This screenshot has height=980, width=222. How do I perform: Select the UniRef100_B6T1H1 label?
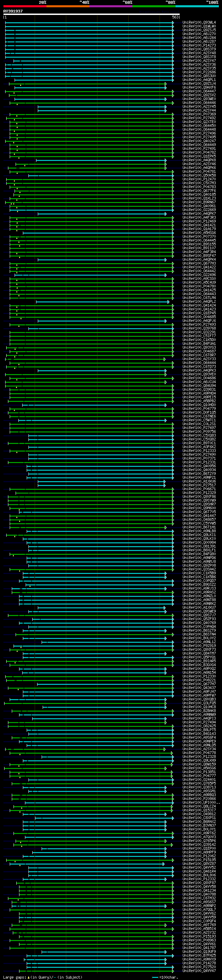(199, 527)
